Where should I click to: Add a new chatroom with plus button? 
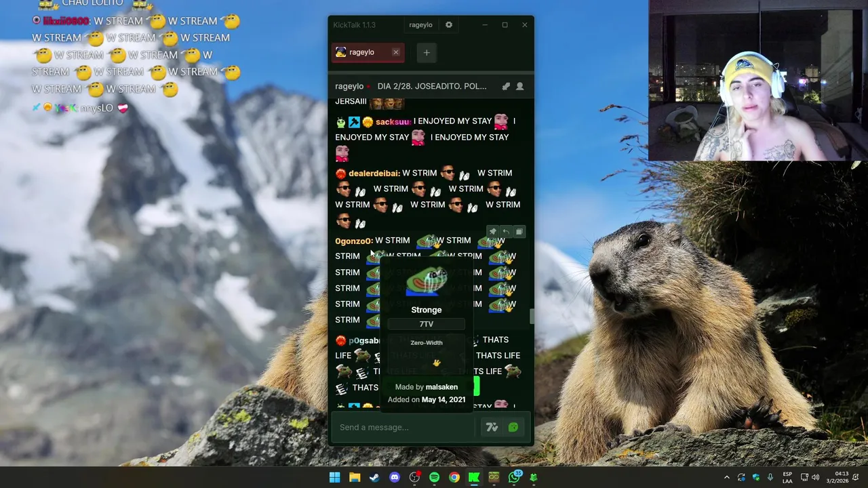coord(427,52)
